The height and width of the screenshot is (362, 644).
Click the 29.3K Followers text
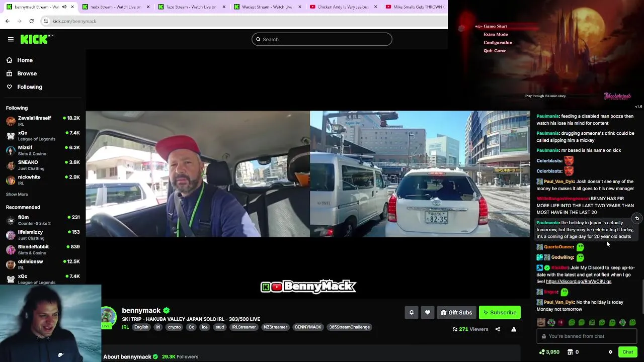click(180, 356)
